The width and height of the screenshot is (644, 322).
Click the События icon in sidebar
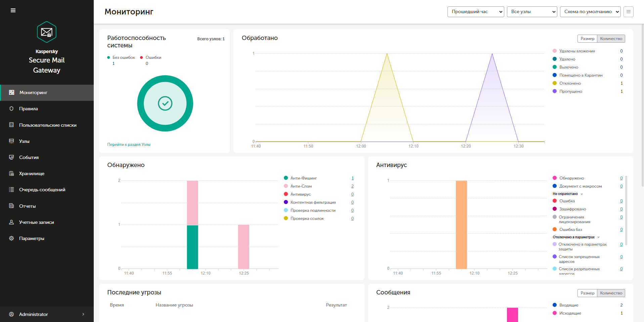coord(11,157)
